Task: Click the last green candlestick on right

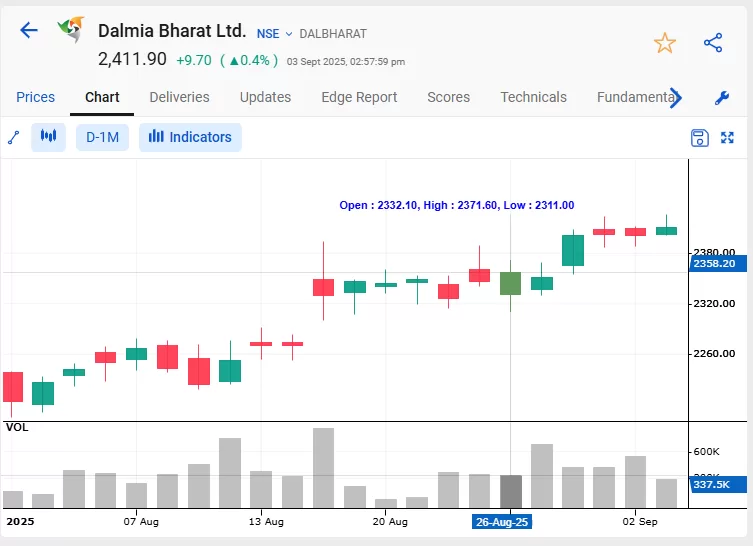Action: [x=667, y=231]
